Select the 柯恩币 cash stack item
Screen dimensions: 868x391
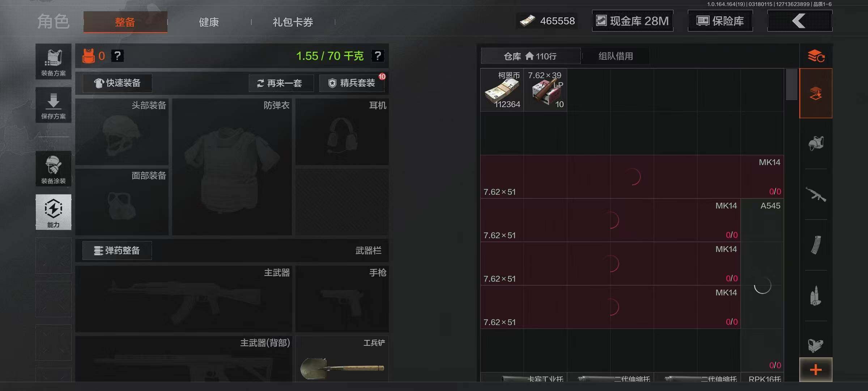502,90
